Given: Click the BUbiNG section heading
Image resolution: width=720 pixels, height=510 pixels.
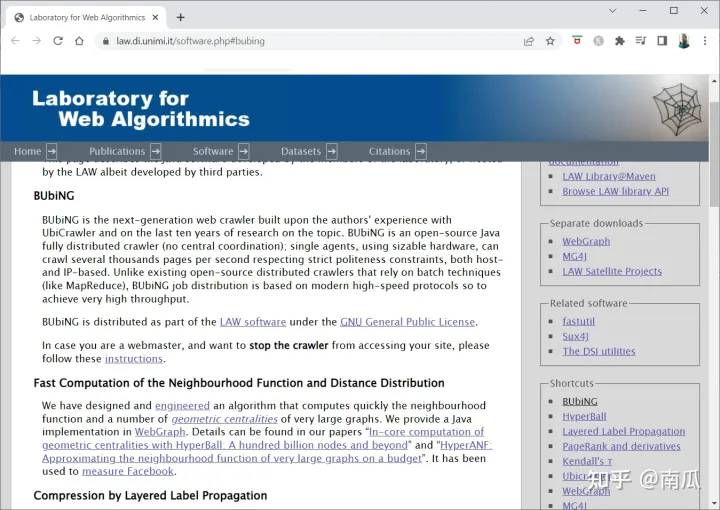Looking at the screenshot, I should (x=54, y=196).
